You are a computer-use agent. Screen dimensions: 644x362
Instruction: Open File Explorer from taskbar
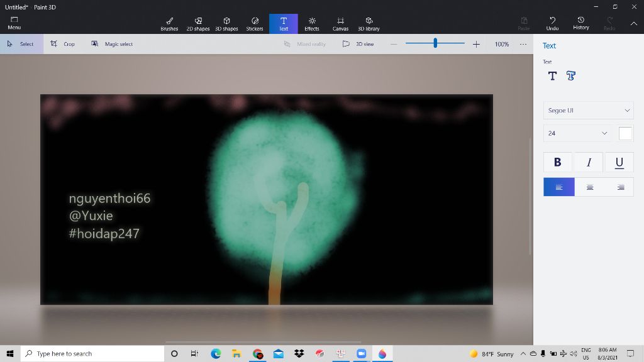236,353
